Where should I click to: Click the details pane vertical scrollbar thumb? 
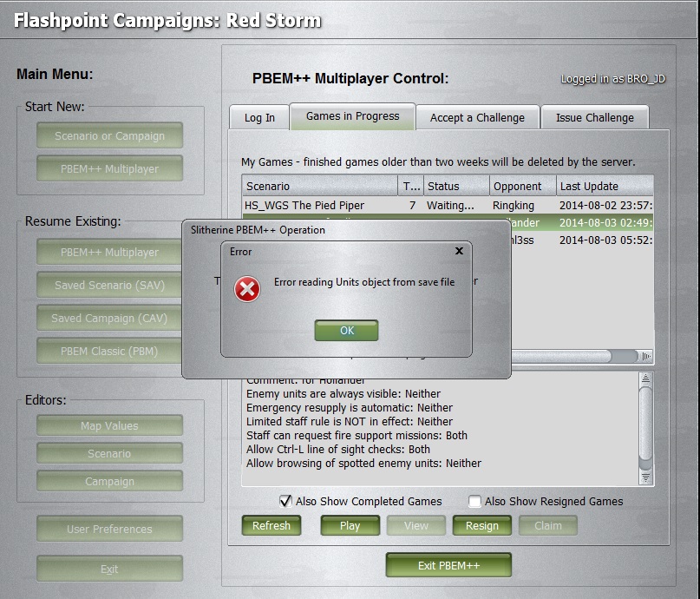(645, 423)
